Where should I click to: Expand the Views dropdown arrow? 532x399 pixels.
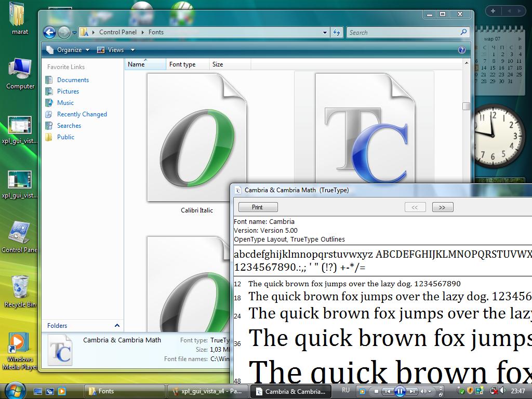132,50
